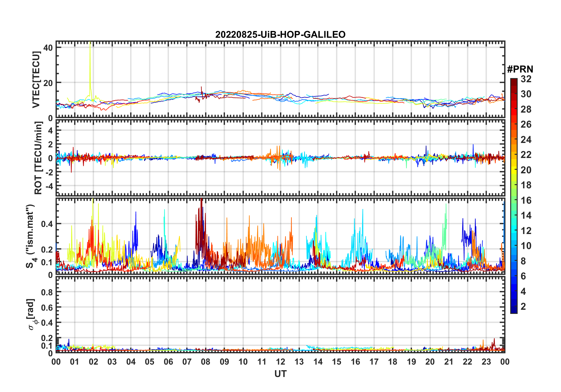Click the colorbar tick label 2

click(x=523, y=307)
